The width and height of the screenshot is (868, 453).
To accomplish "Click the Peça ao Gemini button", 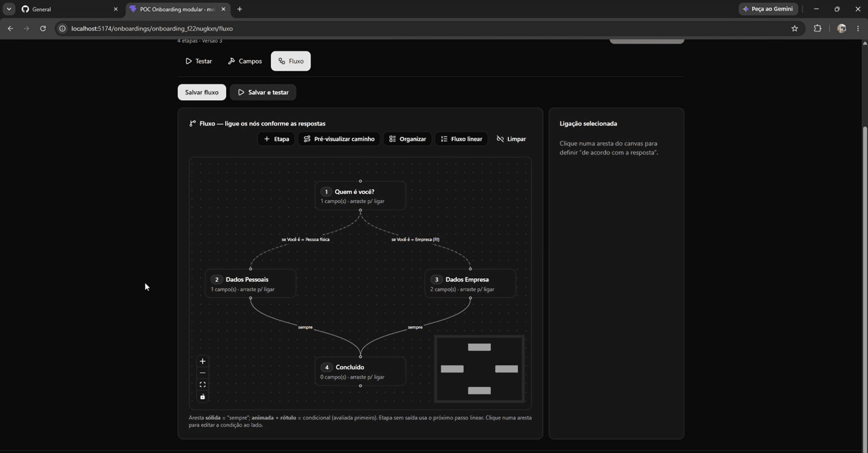I will [768, 9].
